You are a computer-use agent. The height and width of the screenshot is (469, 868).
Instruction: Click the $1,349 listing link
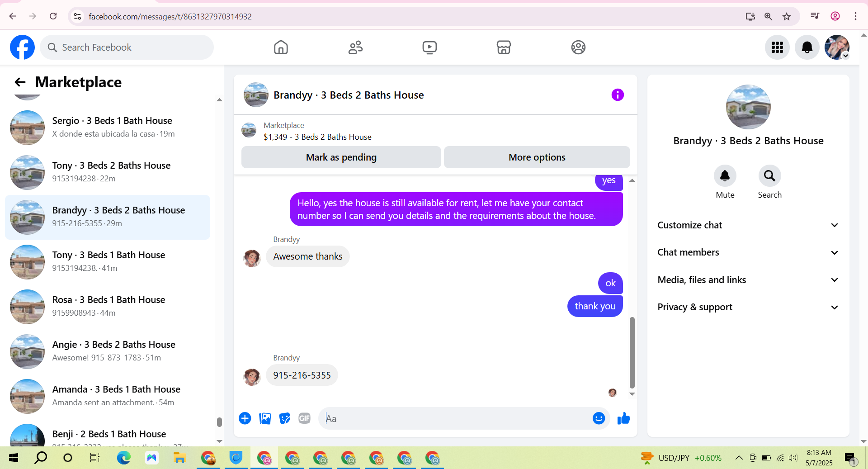[317, 137]
